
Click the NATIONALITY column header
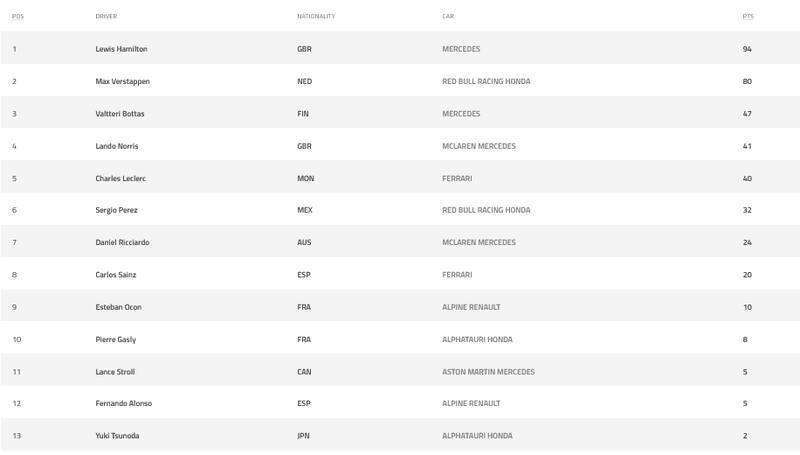pyautogui.click(x=316, y=17)
